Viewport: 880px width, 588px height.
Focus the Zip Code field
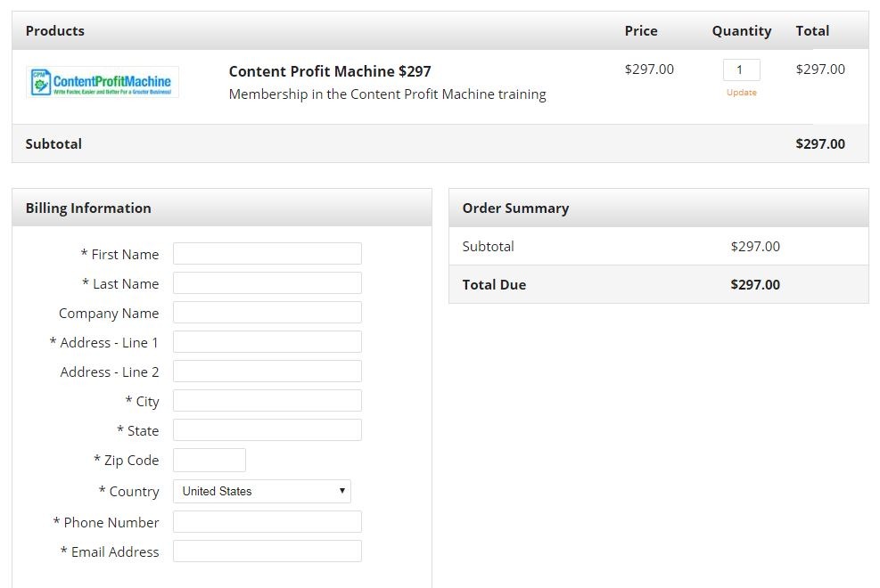(x=209, y=460)
